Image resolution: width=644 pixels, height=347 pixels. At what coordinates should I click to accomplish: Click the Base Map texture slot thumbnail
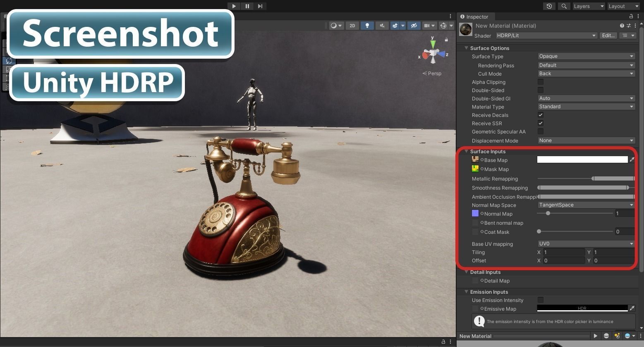click(x=475, y=159)
